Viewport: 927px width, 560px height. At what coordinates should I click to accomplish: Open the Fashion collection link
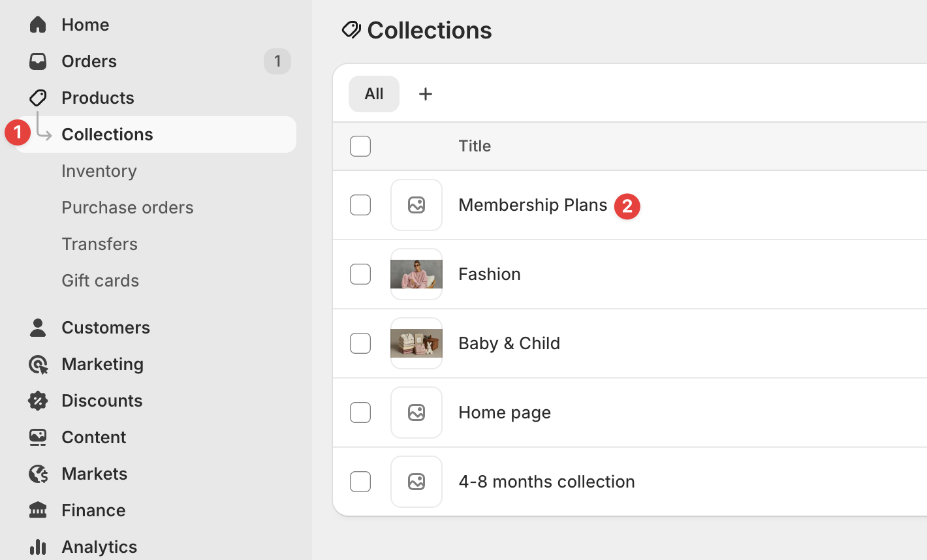click(x=490, y=274)
